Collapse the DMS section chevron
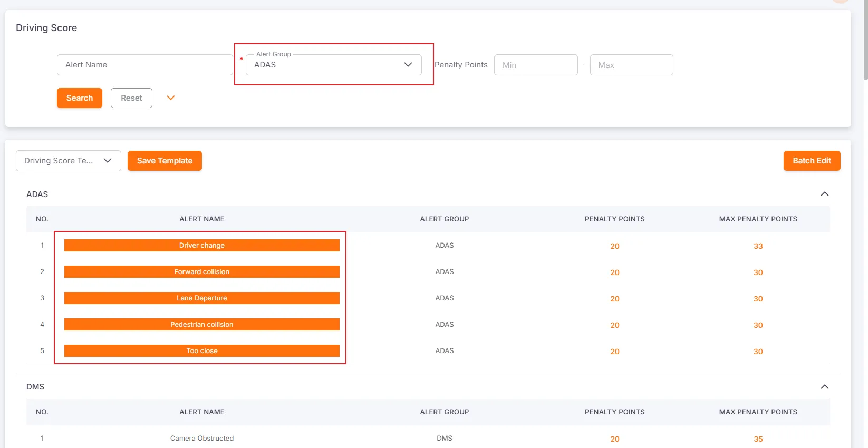The image size is (868, 448). pyautogui.click(x=824, y=387)
